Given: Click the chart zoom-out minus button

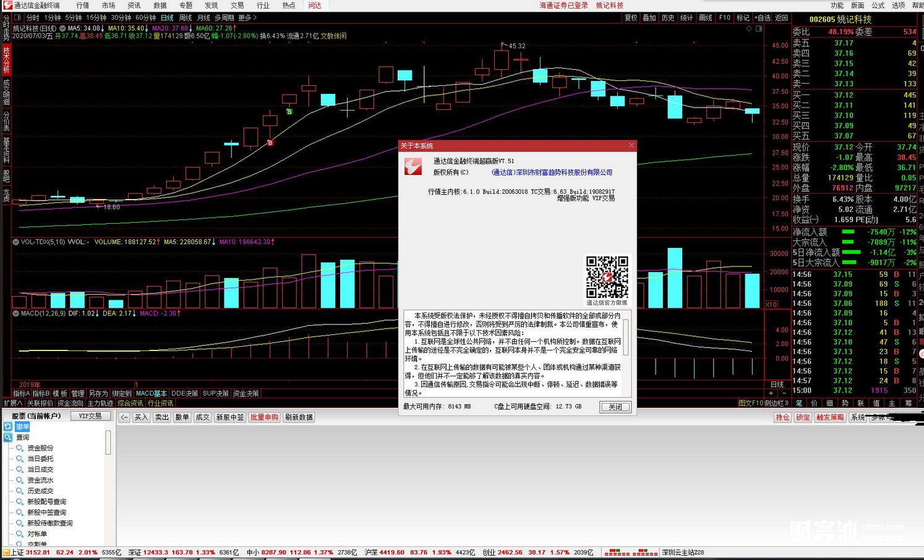Looking at the screenshot, I should [784, 393].
